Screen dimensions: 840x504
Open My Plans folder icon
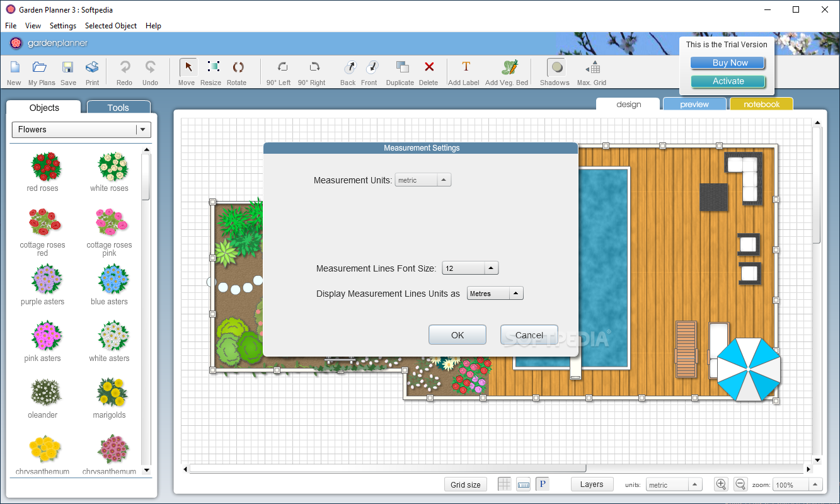point(40,67)
